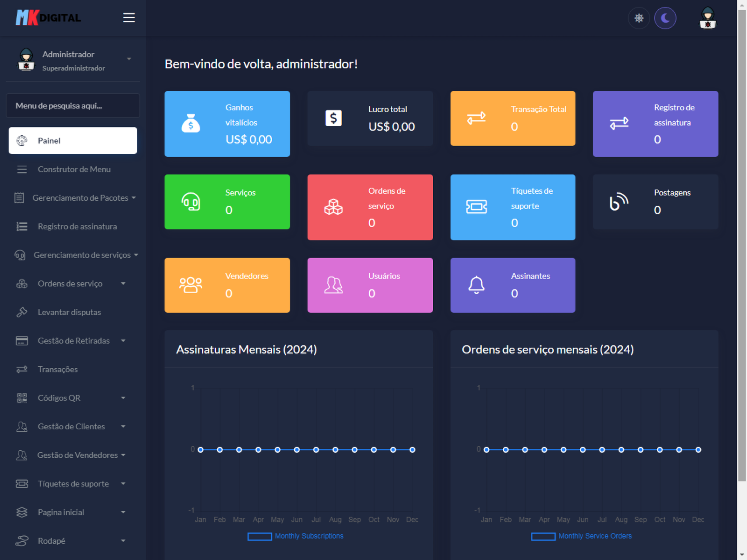Image resolution: width=747 pixels, height=560 pixels.
Task: Go to Levantar disputas page
Action: [69, 312]
